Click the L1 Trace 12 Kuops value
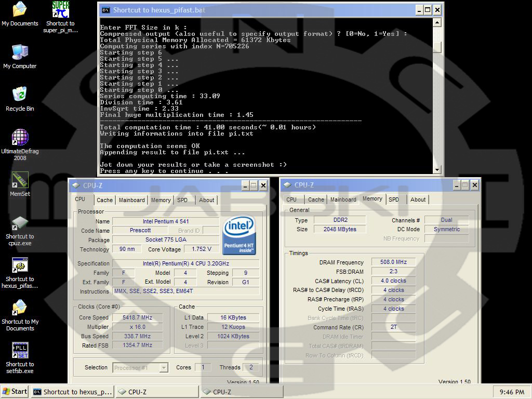Screen dimensions: 532x399 (233, 327)
